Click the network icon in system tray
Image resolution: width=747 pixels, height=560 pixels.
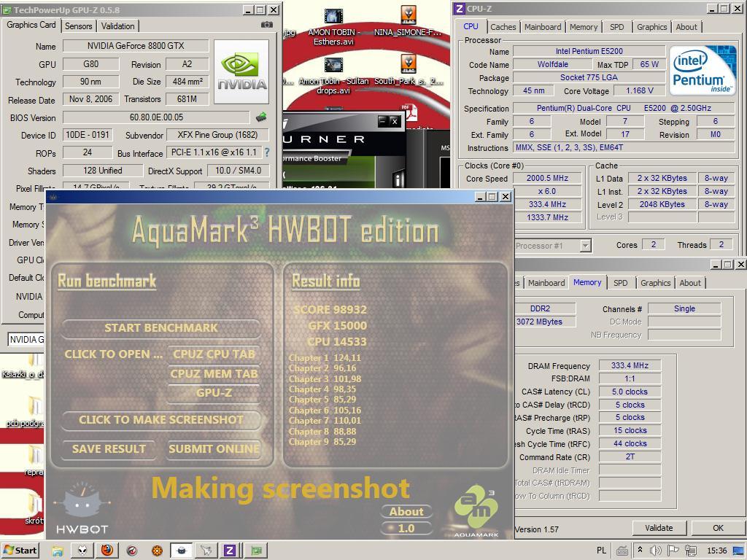tap(690, 551)
